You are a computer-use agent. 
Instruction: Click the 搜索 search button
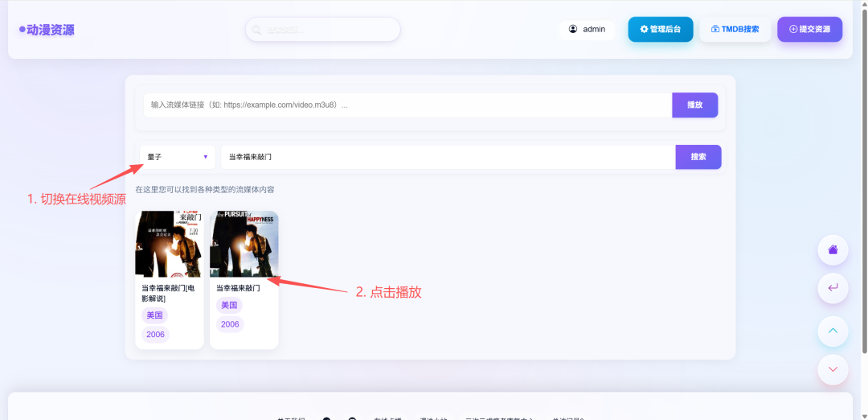(698, 158)
